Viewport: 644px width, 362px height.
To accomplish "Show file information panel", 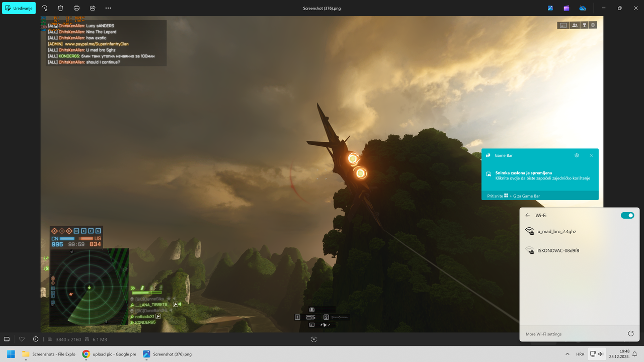I will point(35,339).
